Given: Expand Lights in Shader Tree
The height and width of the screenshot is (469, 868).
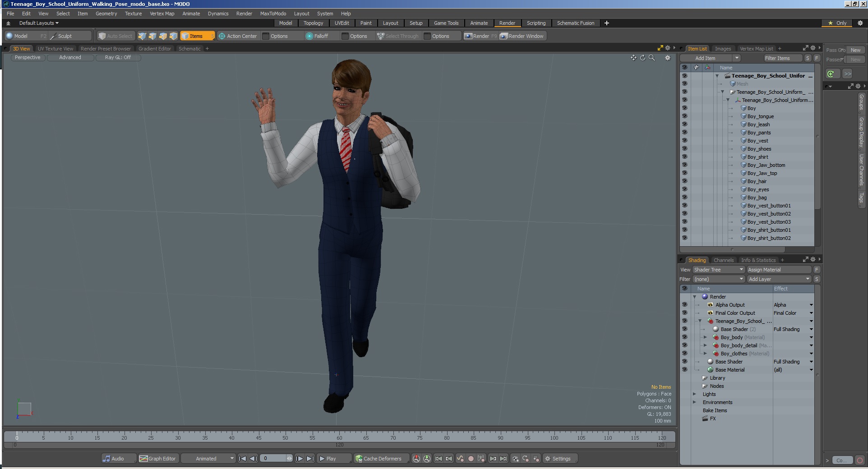Looking at the screenshot, I should 694,394.
